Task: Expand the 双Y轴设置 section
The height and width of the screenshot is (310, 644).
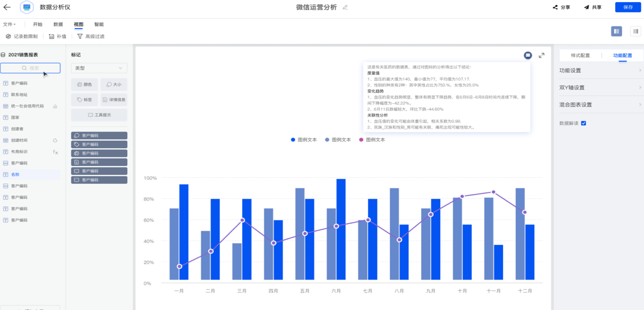Action: click(601, 87)
